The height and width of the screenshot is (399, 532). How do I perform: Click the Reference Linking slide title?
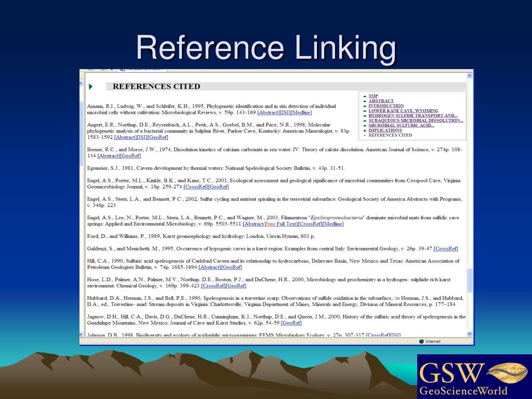click(266, 48)
